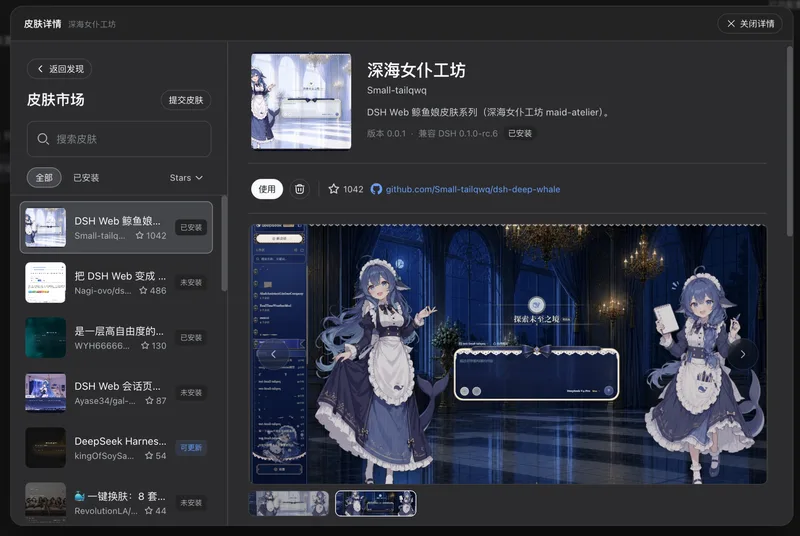Screen dimensions: 800x536
Task: Close details with 关闭详情 button
Action: tap(750, 23)
